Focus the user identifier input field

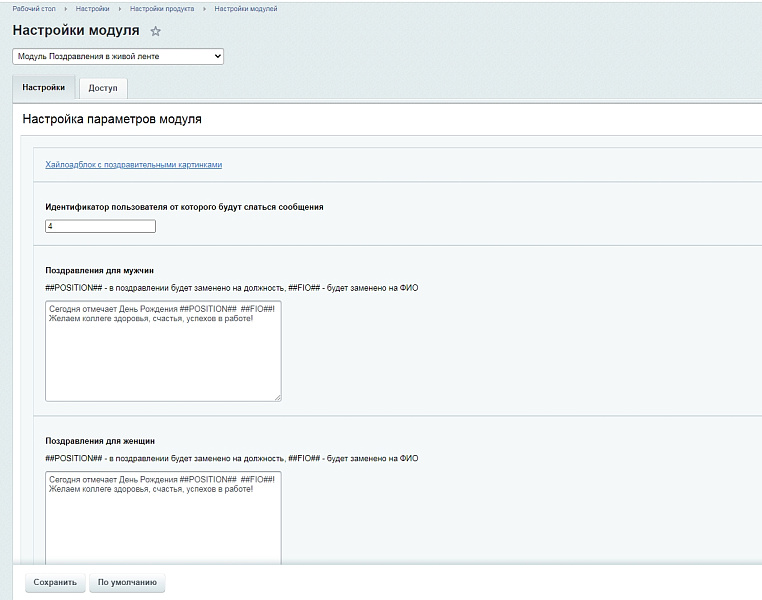pos(100,227)
